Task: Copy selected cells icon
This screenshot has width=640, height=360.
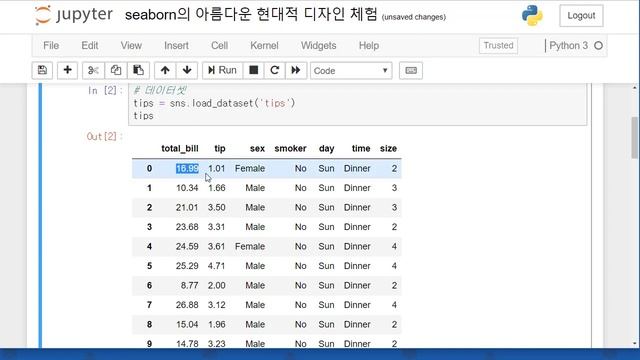Action: (x=116, y=70)
